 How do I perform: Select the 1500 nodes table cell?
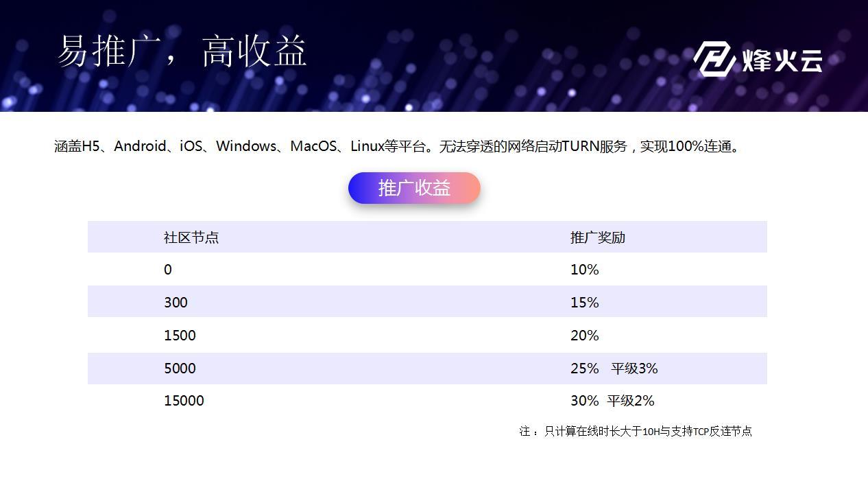[x=180, y=336]
